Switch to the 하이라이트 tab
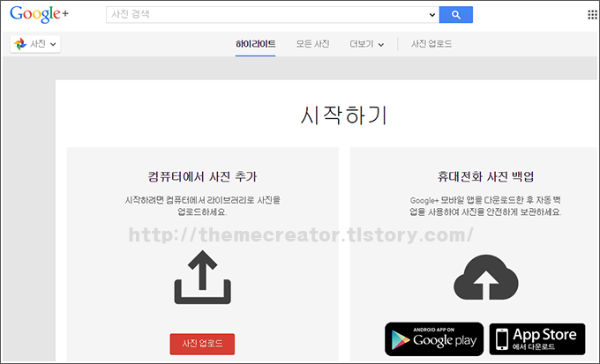This screenshot has height=364, width=600. point(255,44)
